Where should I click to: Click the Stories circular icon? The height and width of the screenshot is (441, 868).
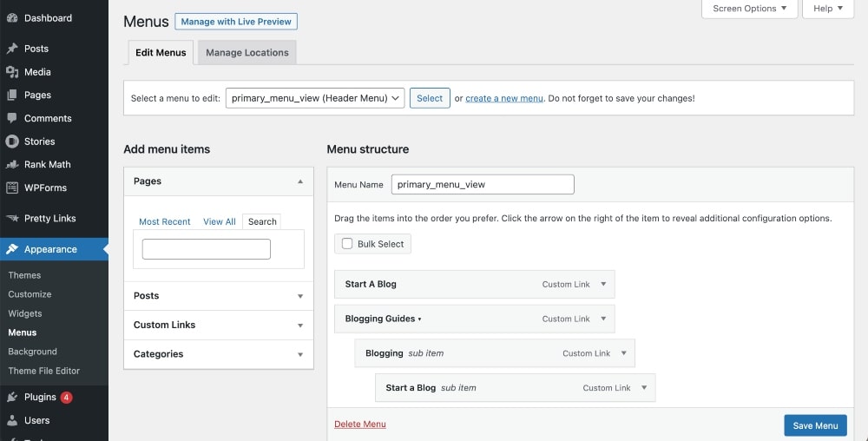pos(12,142)
